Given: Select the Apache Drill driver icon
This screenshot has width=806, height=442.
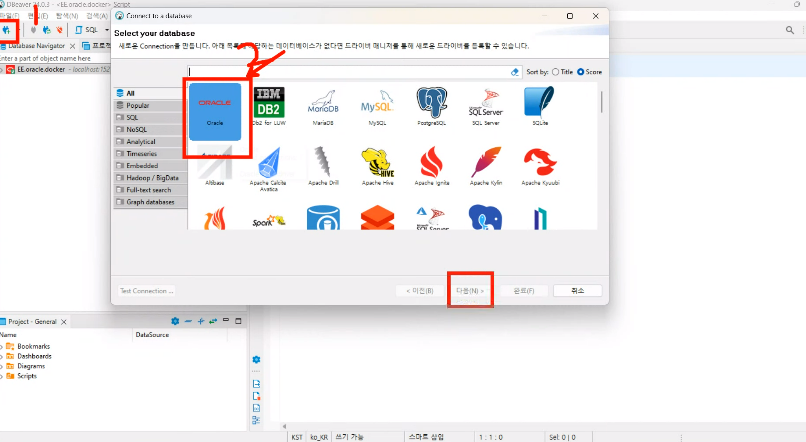Looking at the screenshot, I should [323, 166].
